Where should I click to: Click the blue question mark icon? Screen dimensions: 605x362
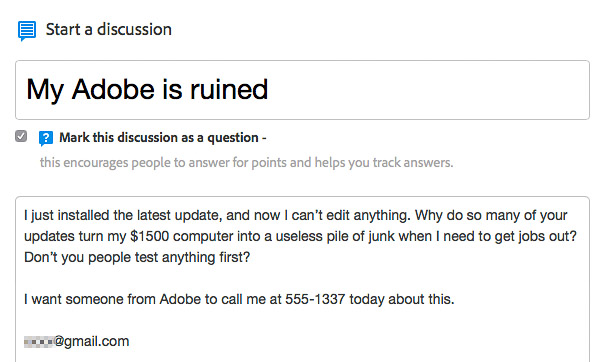pos(46,138)
